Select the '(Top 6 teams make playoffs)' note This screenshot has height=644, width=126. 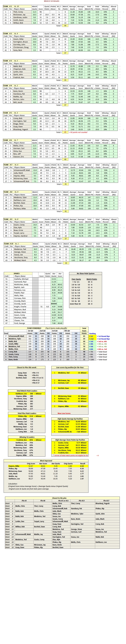pyautogui.click(x=56, y=328)
